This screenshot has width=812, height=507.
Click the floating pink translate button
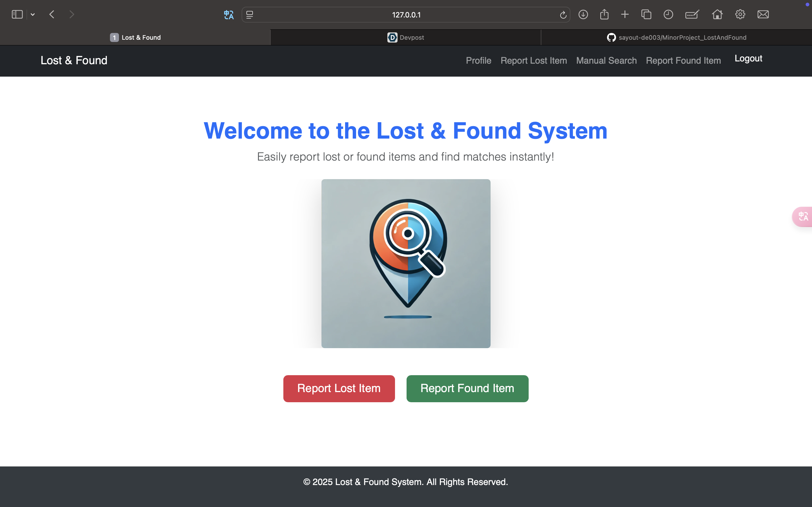point(803,217)
